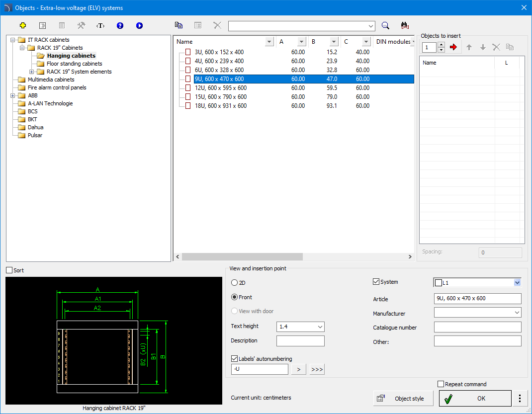This screenshot has height=414, width=532.
Task: Add object with the red arrow icon
Action: 453,47
